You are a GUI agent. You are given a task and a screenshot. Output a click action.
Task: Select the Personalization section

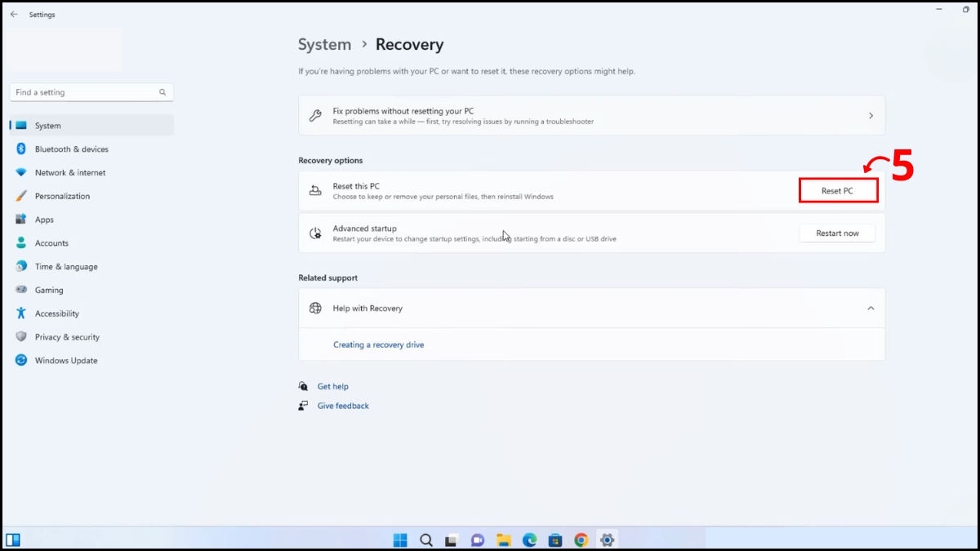64,196
